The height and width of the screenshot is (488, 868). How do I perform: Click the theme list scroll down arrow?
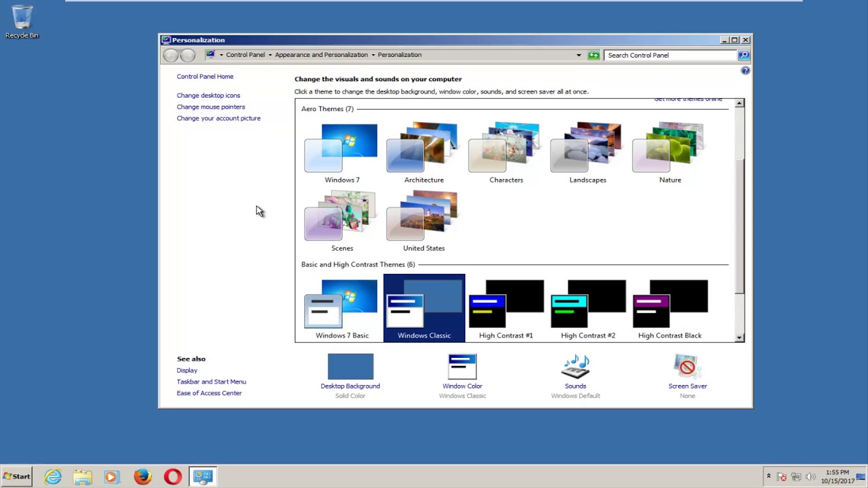click(739, 337)
